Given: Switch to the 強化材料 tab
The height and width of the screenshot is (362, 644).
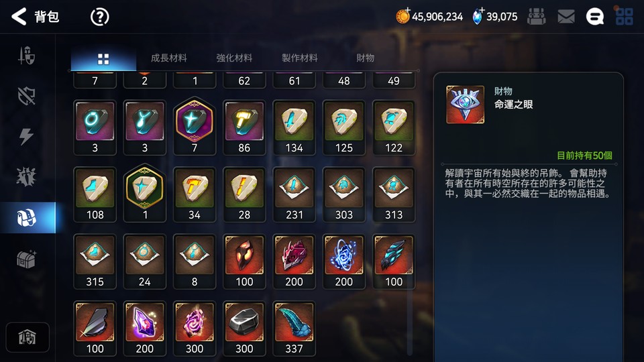Looking at the screenshot, I should (234, 58).
